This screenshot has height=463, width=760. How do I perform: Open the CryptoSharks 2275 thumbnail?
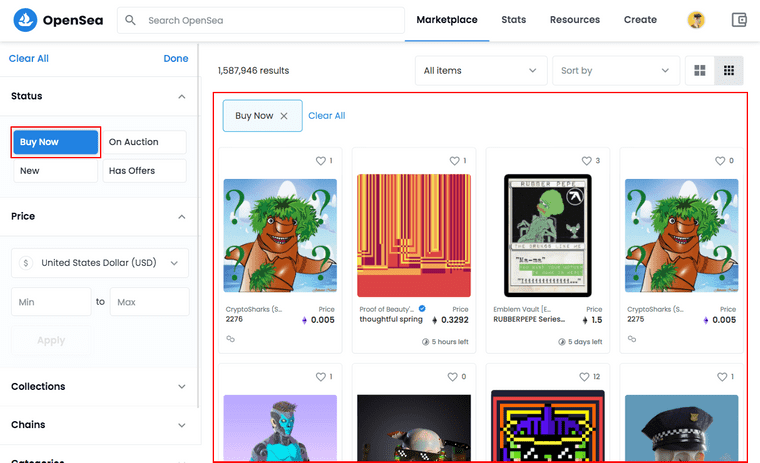click(x=681, y=236)
